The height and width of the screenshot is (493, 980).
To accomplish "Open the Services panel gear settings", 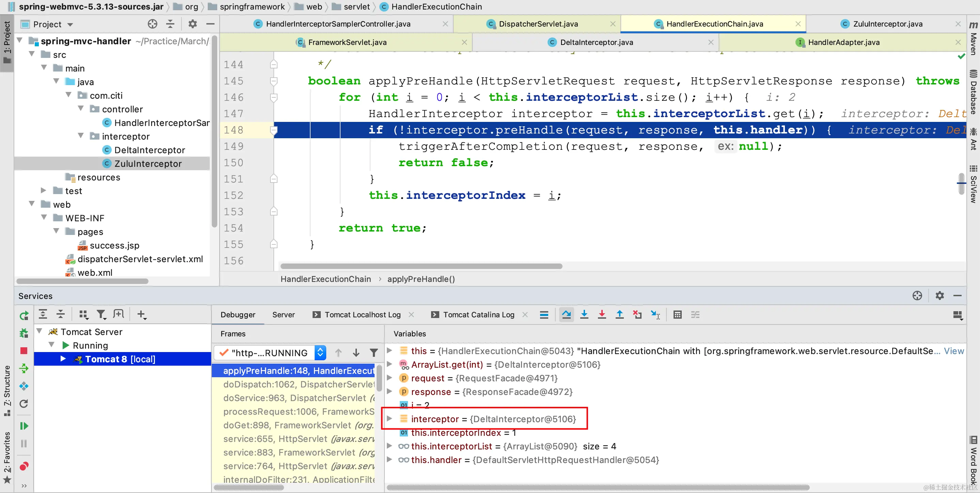I will tap(939, 296).
